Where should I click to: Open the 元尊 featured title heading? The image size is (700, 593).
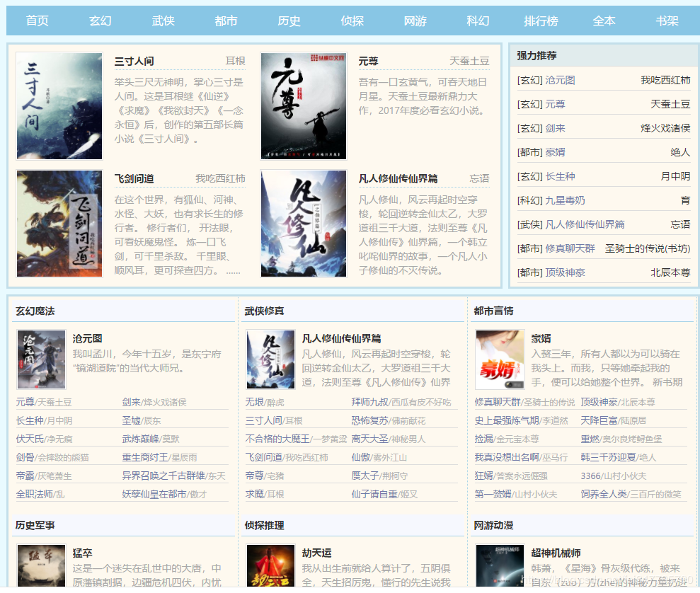[x=368, y=61]
